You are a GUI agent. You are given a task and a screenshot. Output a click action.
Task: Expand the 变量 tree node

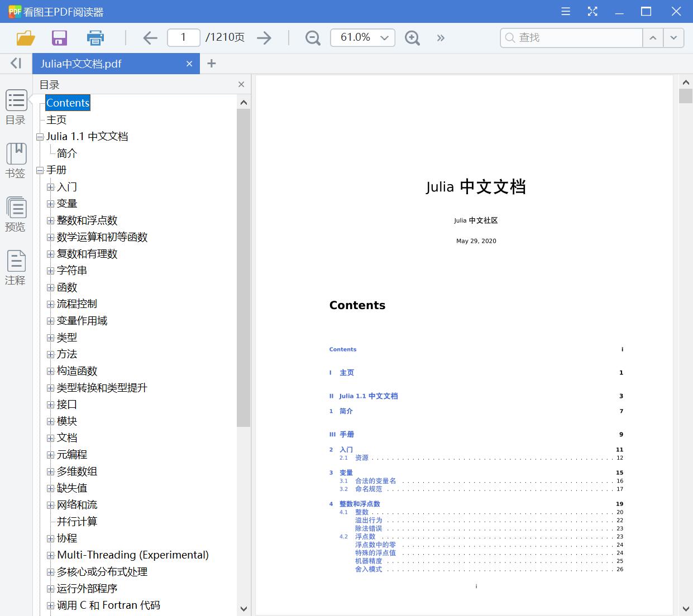tap(50, 204)
